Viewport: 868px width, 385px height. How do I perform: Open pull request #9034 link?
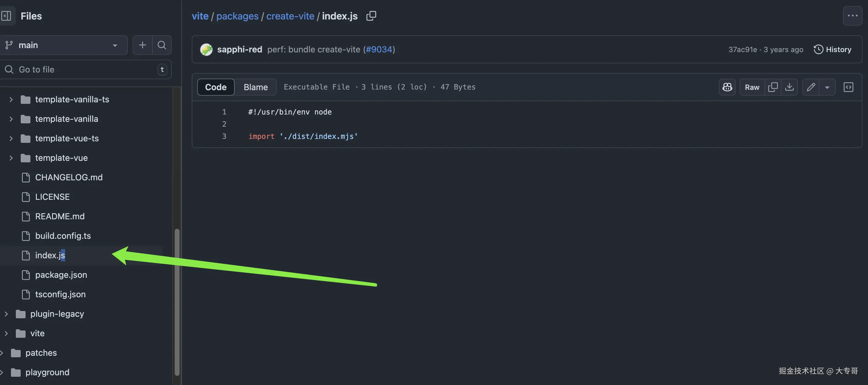pos(379,49)
